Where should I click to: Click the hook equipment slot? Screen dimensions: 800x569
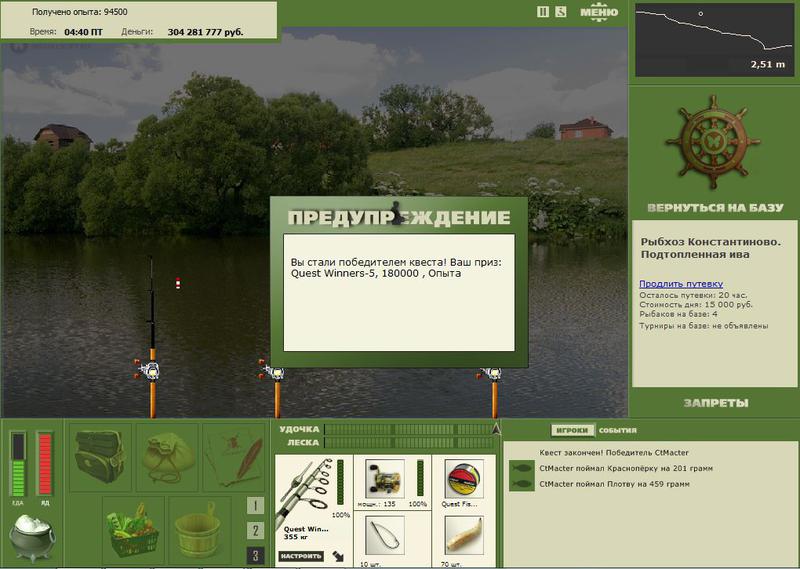click(385, 535)
